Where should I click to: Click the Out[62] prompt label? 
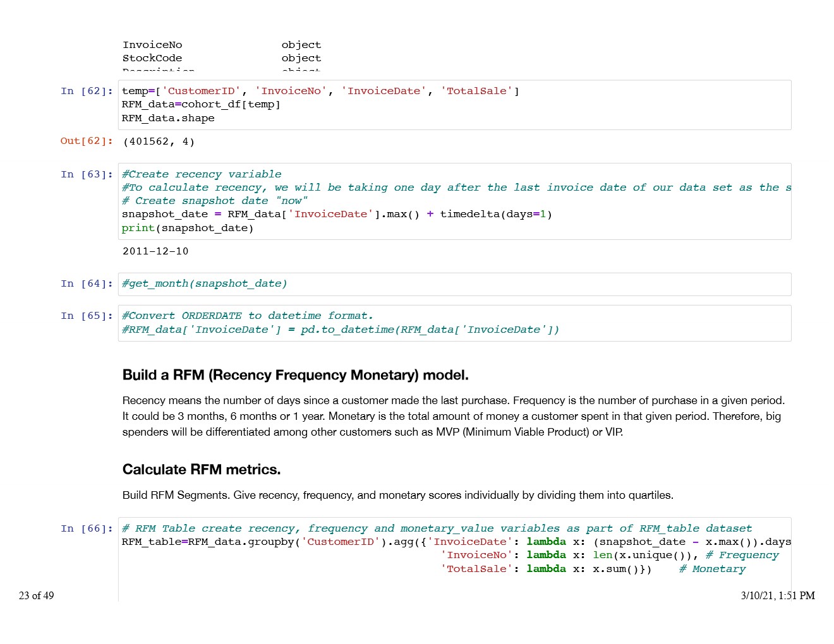point(87,141)
